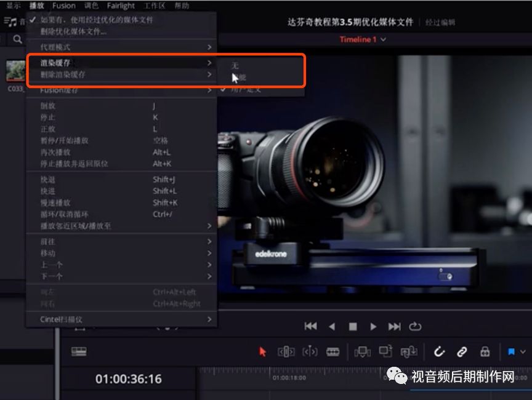
Task: Open the blue flag color dropdown arrow
Action: coord(523,351)
